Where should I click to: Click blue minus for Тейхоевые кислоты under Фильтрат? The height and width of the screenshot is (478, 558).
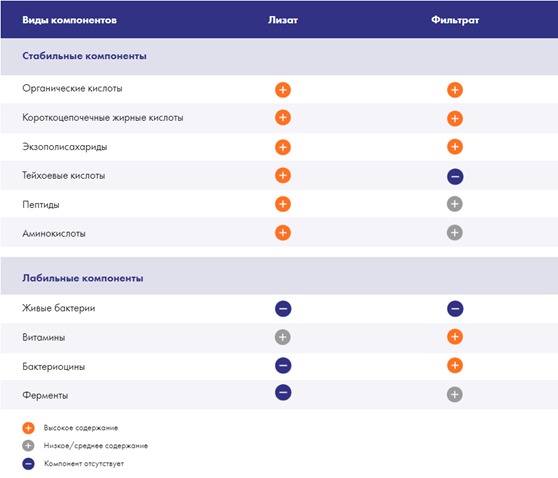455,177
